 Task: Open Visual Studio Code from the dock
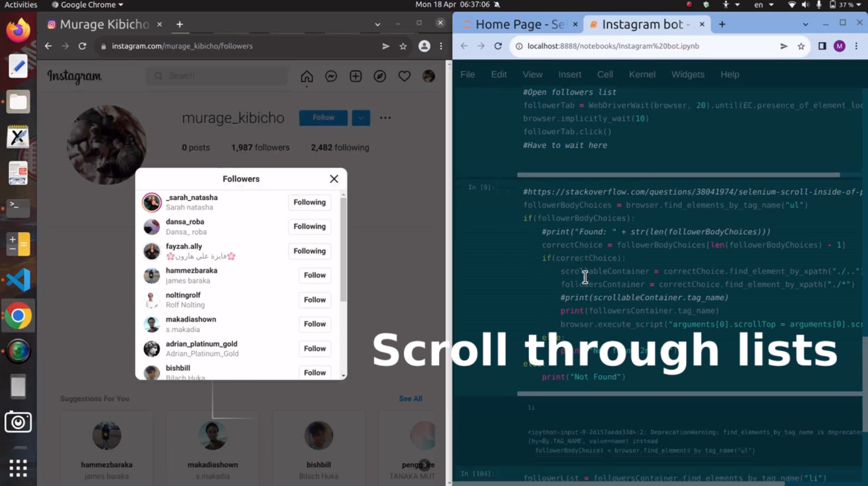(18, 280)
